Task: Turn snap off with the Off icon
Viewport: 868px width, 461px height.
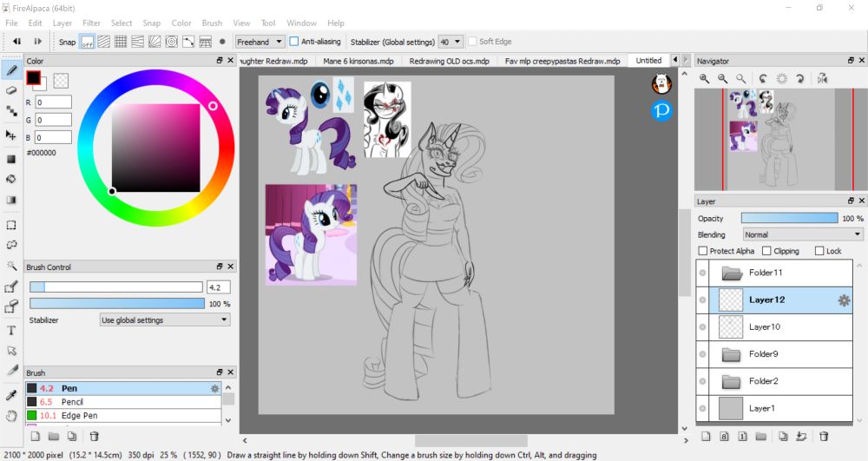Action: tap(87, 42)
